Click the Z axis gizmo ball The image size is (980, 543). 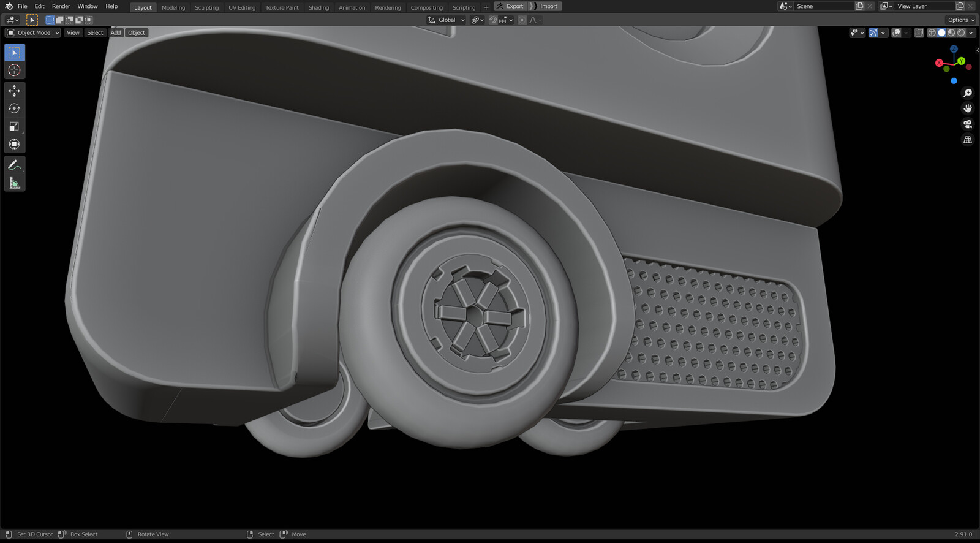(954, 48)
